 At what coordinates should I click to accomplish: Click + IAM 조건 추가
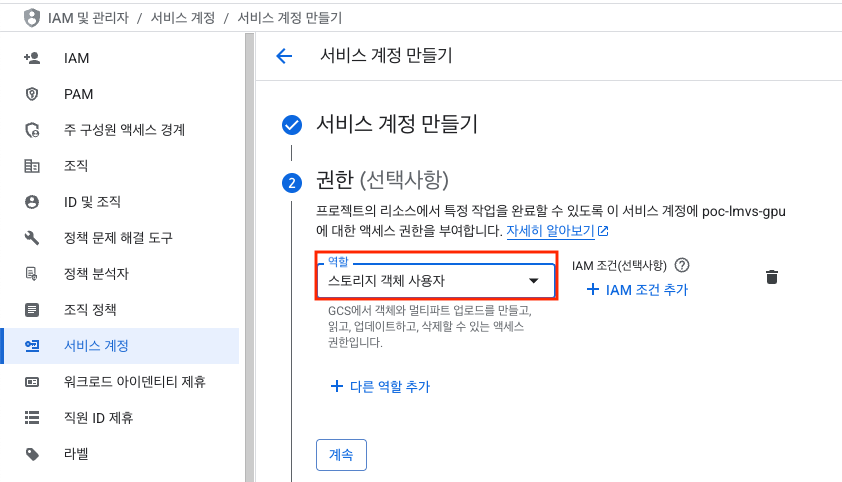pos(637,290)
